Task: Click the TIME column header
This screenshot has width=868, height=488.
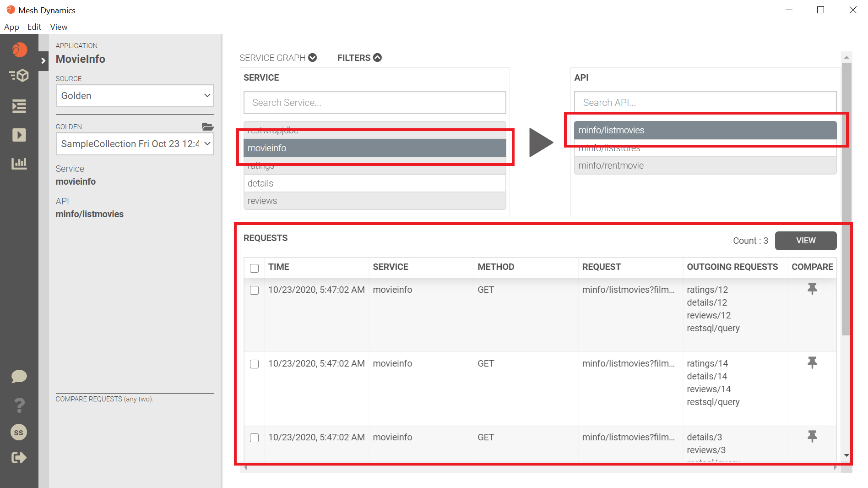Action: [x=278, y=267]
